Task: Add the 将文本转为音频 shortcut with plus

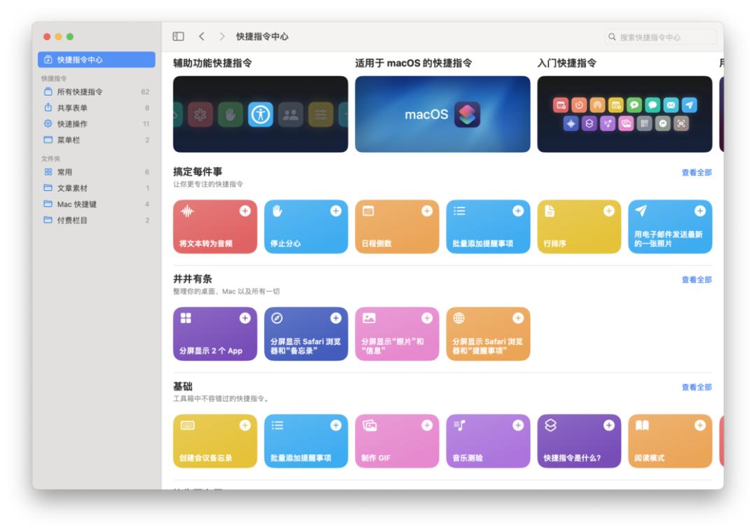Action: (x=245, y=211)
